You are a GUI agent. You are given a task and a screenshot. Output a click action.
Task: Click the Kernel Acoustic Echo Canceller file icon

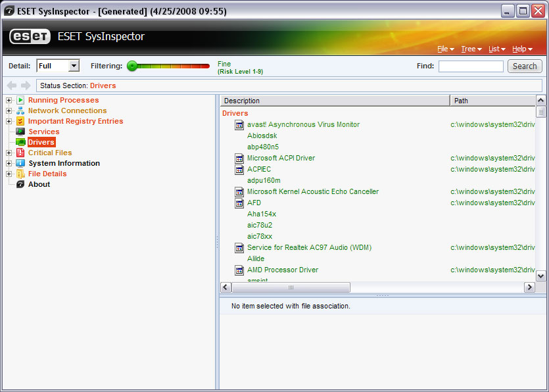point(239,192)
